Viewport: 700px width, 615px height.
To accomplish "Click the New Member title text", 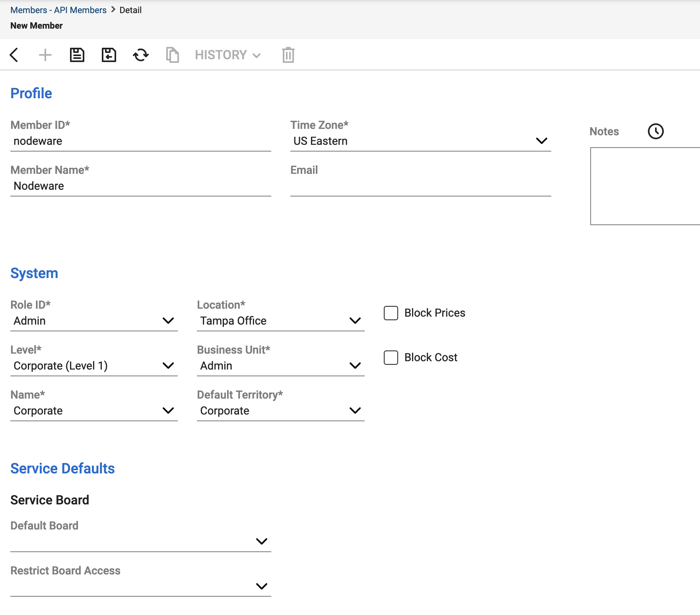I will 37,25.
